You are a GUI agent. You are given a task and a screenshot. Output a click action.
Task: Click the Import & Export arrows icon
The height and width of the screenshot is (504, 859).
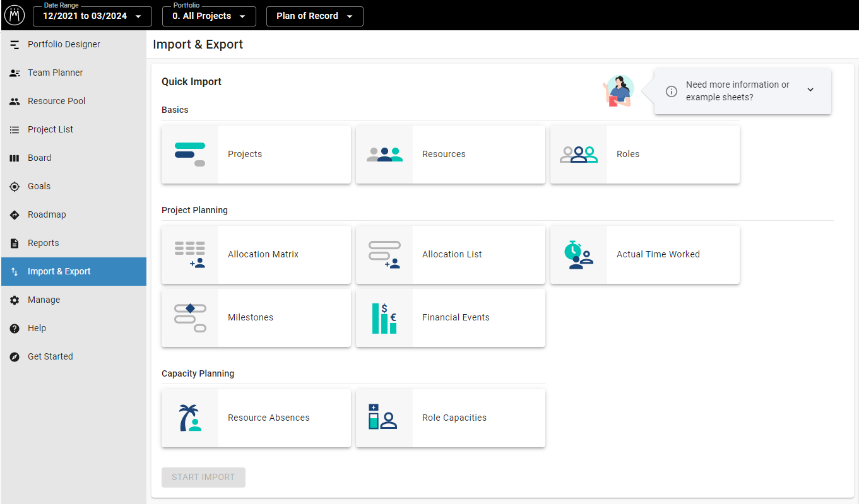15,272
